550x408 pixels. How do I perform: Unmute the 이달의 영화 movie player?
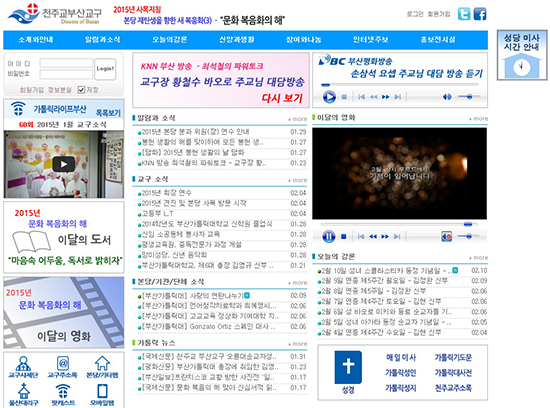click(x=447, y=236)
